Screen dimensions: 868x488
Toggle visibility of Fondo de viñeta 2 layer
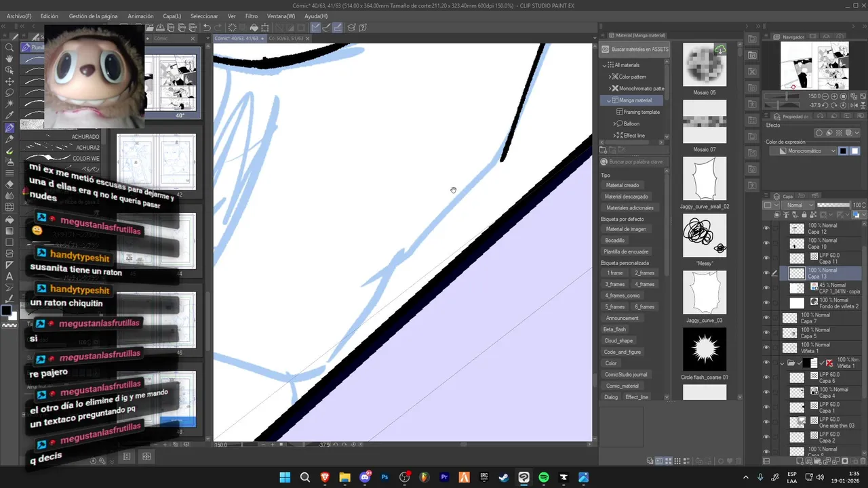click(x=766, y=303)
